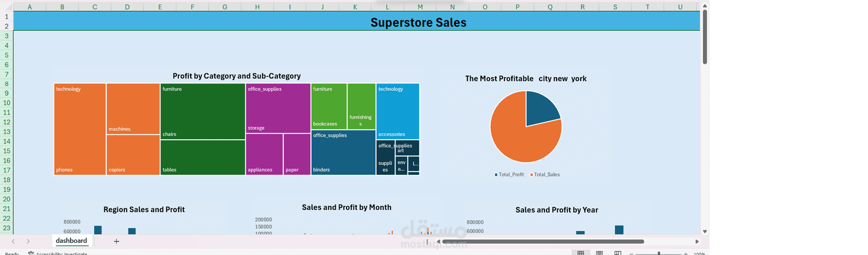
Task: Select column H header
Action: tap(257, 7)
